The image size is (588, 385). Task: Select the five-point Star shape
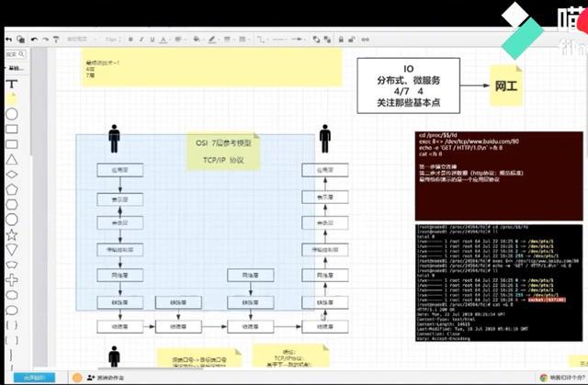coord(12,235)
